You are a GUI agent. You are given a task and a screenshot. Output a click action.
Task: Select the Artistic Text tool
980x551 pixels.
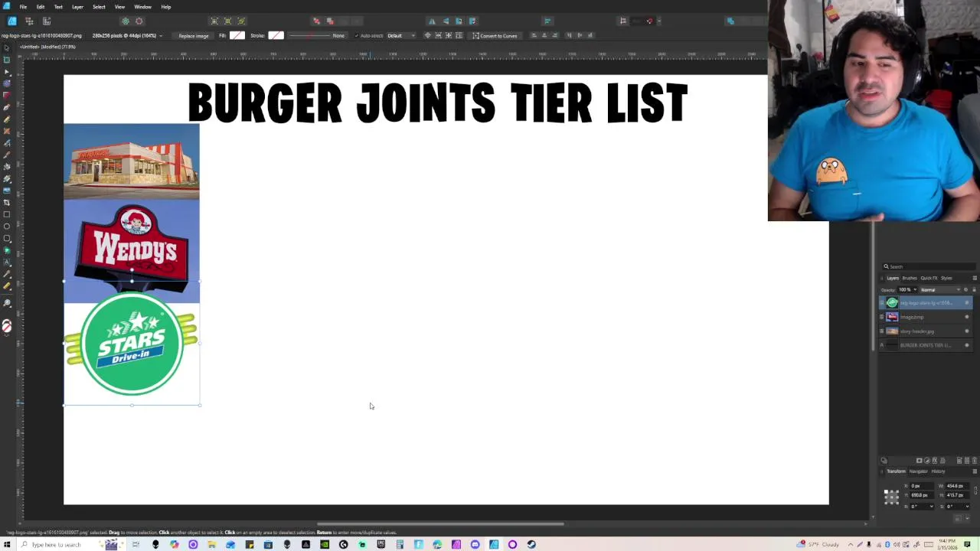click(7, 262)
